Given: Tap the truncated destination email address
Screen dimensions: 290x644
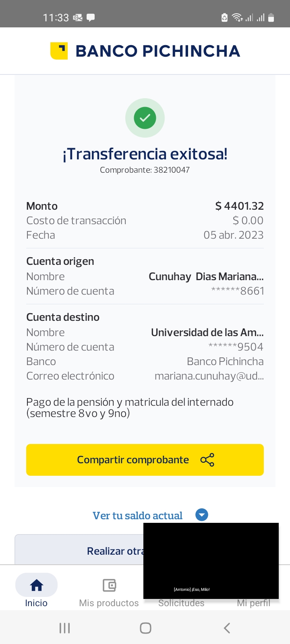Looking at the screenshot, I should tap(209, 376).
